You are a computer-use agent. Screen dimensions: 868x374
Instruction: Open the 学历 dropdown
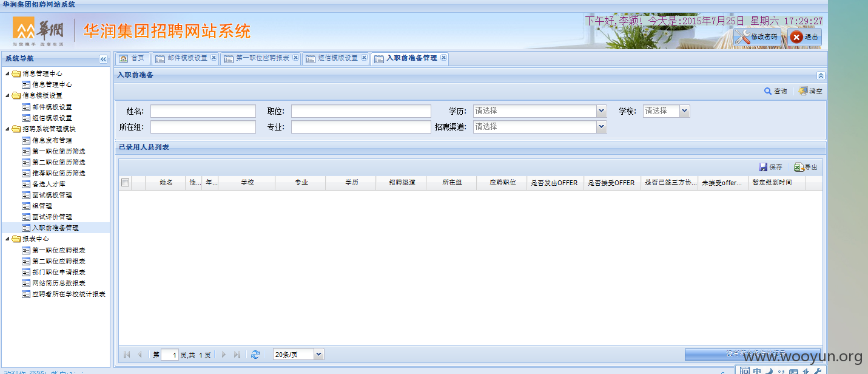pos(602,111)
